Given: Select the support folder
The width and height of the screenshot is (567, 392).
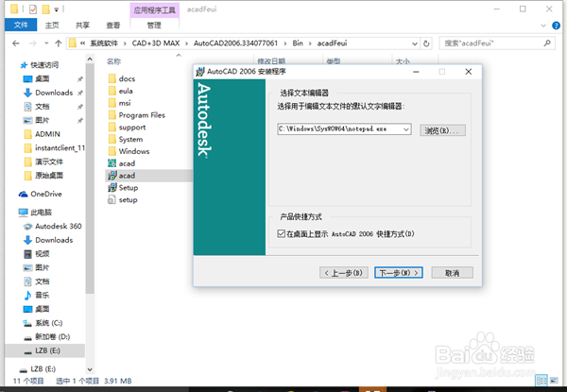Looking at the screenshot, I should click(x=127, y=128).
